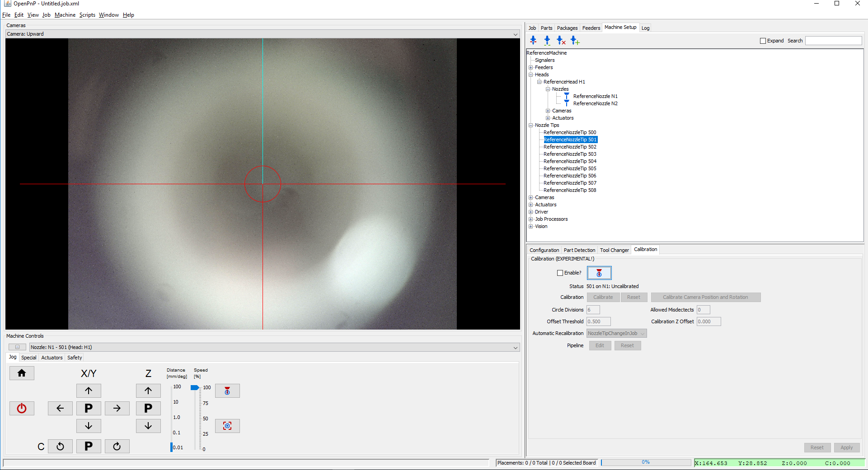Click the power on/off machine icon

tap(21, 408)
